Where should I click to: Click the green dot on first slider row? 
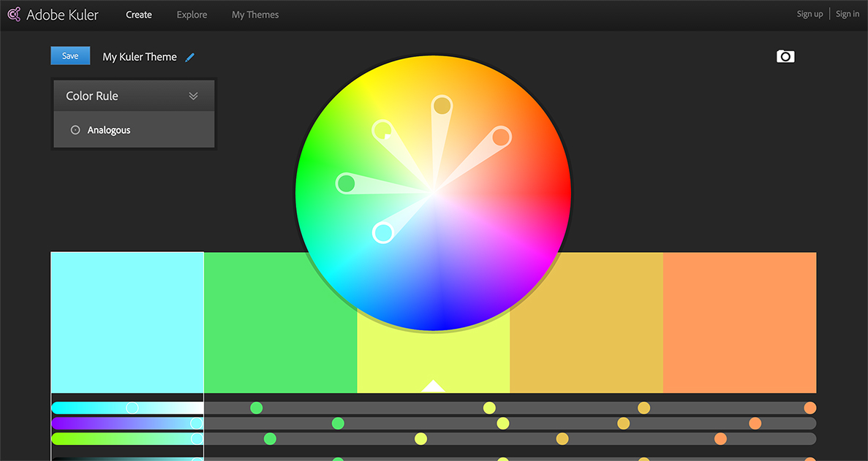click(x=256, y=408)
